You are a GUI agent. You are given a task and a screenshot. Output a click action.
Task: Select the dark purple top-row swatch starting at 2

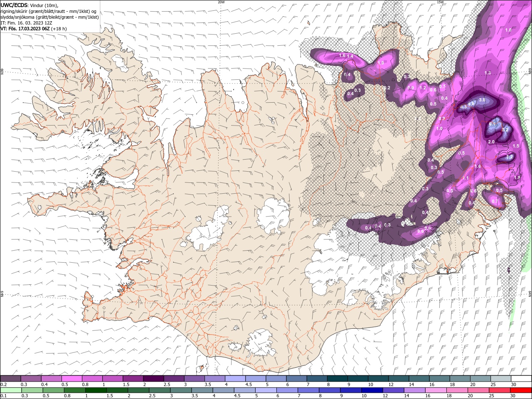153,379
